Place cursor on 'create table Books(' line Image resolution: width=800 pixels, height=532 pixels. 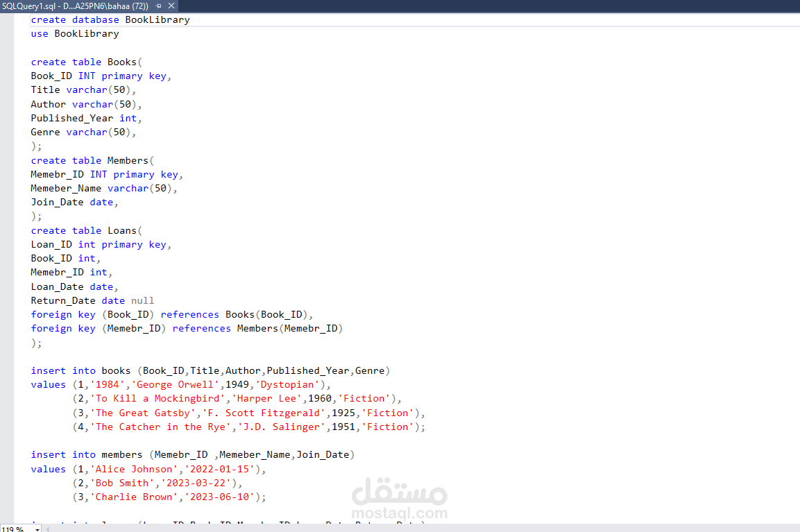(x=87, y=62)
